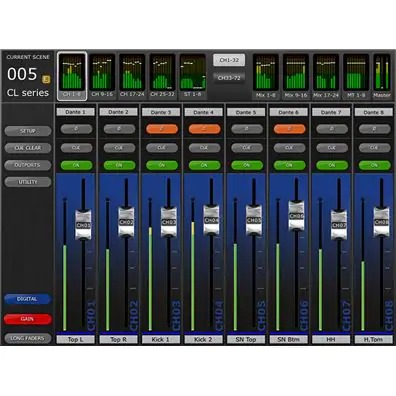Mute the H.Tom channel with its ON button
This screenshot has height=396, width=396.
pyautogui.click(x=374, y=165)
